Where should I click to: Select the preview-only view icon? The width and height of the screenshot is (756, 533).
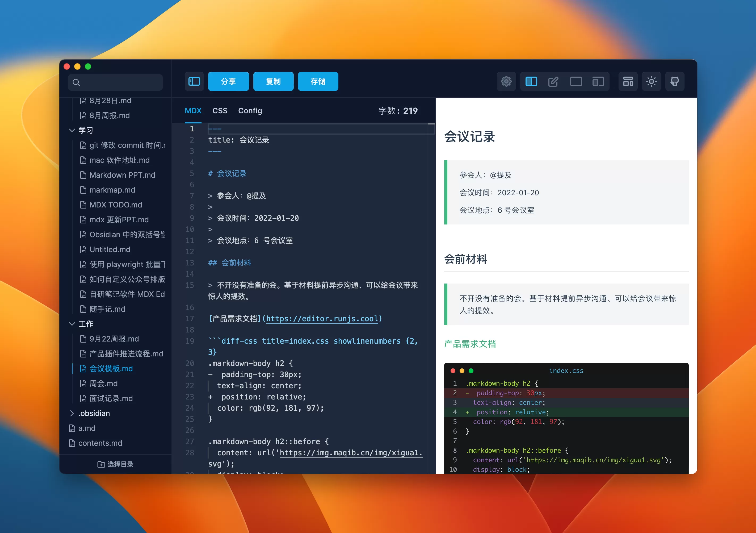pyautogui.click(x=576, y=81)
